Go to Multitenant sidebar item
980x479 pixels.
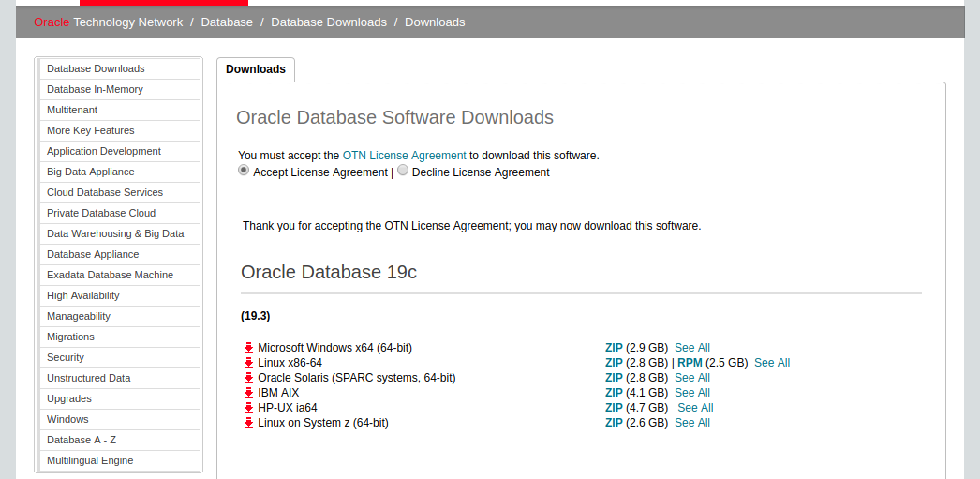[x=119, y=110]
